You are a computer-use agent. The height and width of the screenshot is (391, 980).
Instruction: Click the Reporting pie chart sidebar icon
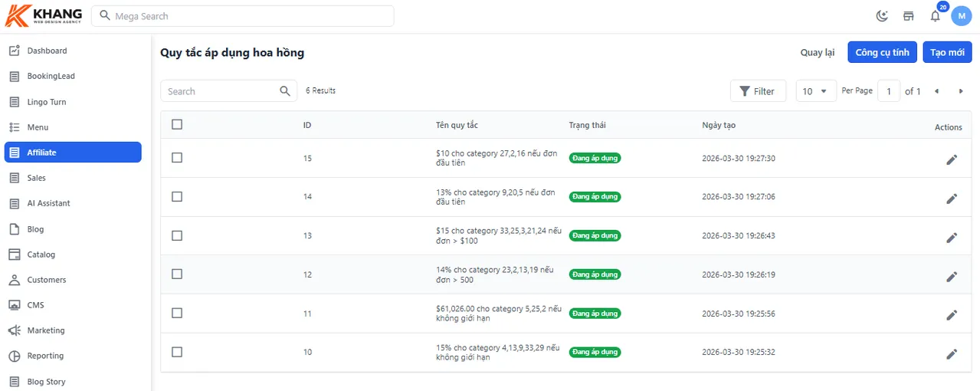pos(14,356)
